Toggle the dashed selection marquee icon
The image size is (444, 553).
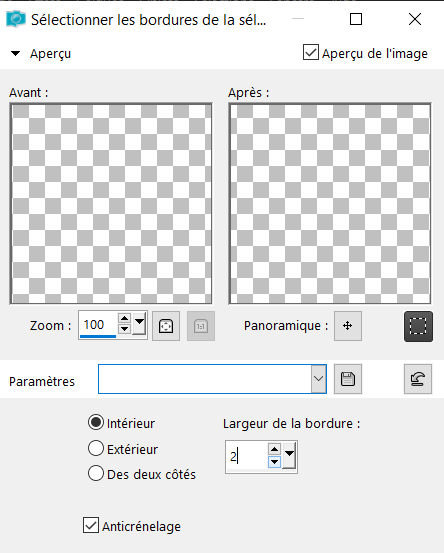pos(418,326)
